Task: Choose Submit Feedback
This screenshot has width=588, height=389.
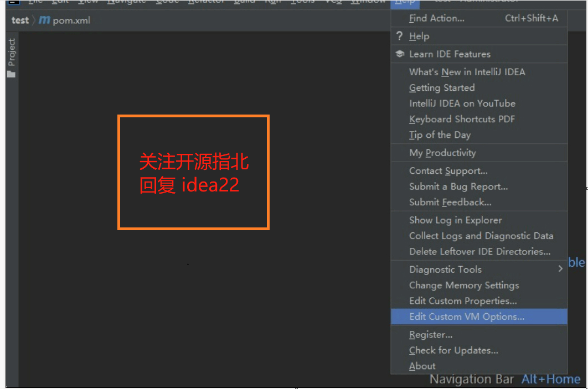Action: click(x=479, y=203)
